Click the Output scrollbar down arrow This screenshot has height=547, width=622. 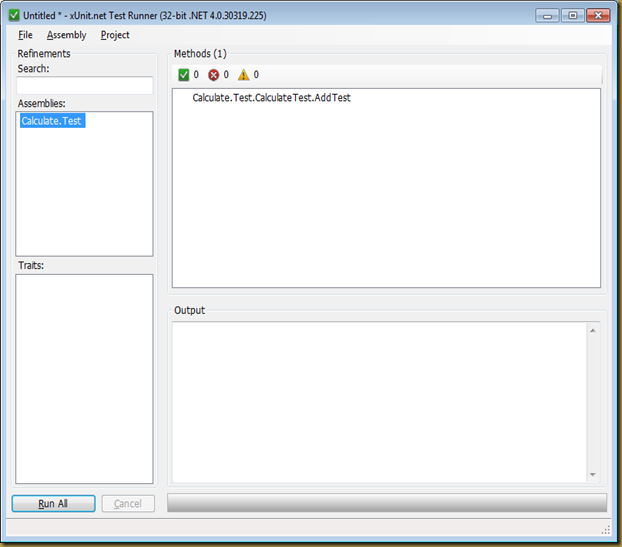coord(593,474)
